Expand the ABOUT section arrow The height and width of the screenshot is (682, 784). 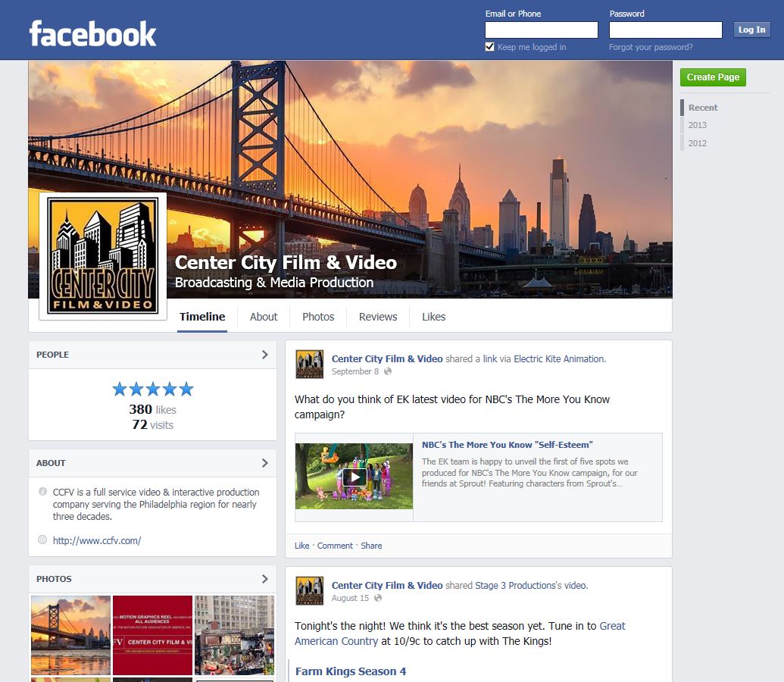[x=265, y=463]
